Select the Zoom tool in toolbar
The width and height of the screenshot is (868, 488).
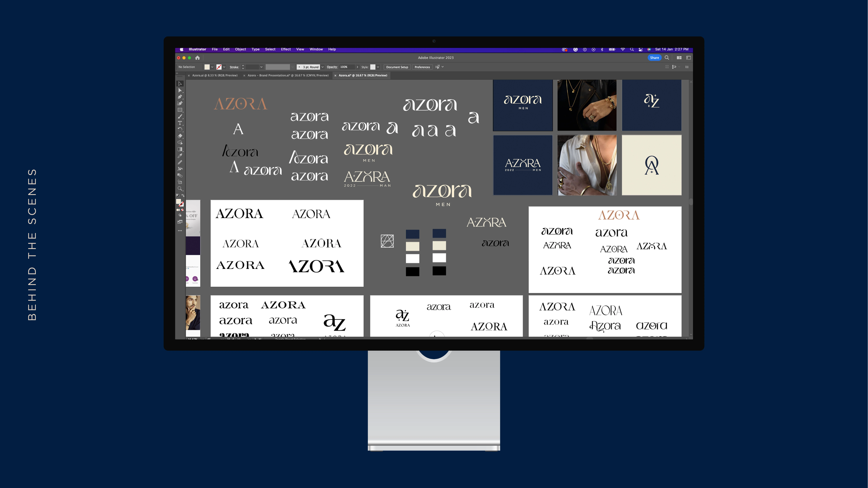point(180,189)
